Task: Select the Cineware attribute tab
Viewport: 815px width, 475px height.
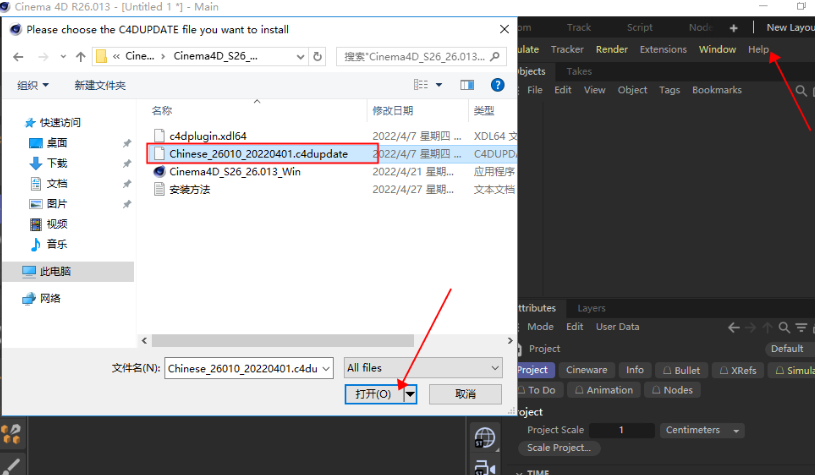Action: pos(586,370)
